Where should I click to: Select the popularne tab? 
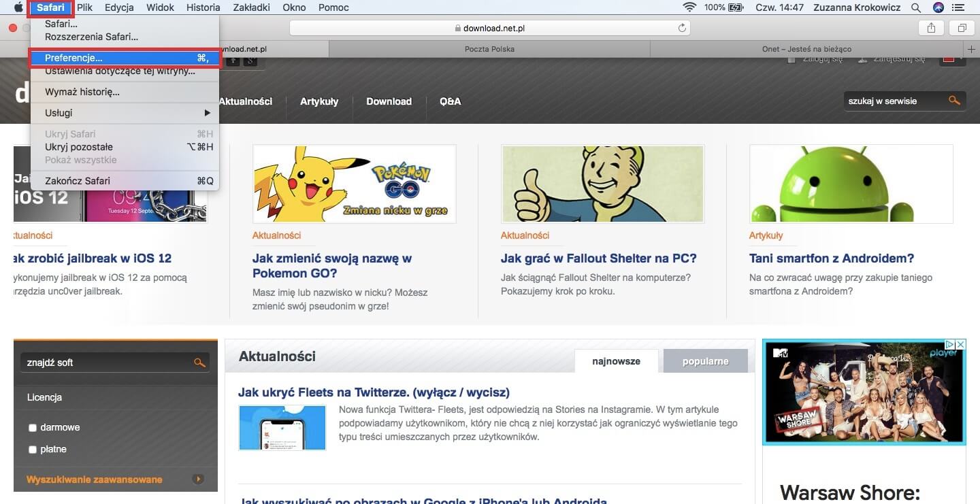(705, 361)
